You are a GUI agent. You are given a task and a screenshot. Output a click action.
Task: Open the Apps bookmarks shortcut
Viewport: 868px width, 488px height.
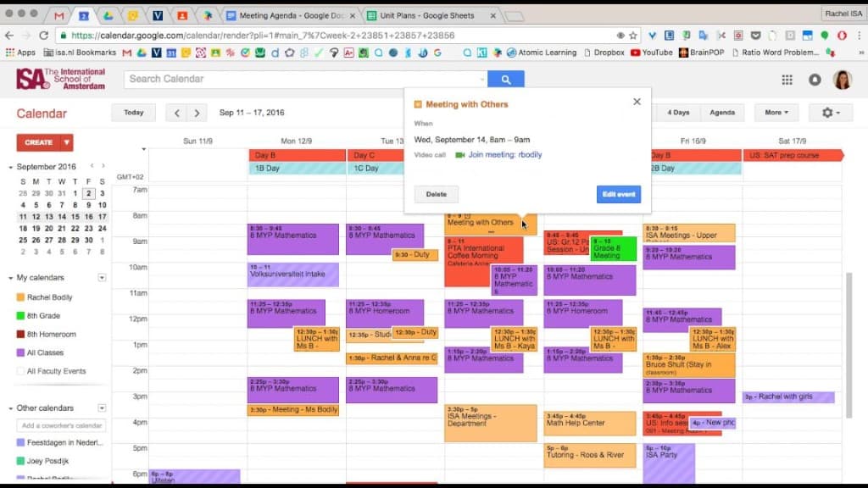click(20, 53)
